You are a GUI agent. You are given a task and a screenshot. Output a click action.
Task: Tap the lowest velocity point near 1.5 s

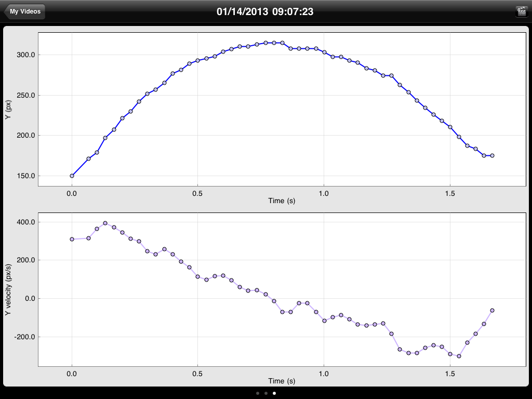(x=459, y=356)
